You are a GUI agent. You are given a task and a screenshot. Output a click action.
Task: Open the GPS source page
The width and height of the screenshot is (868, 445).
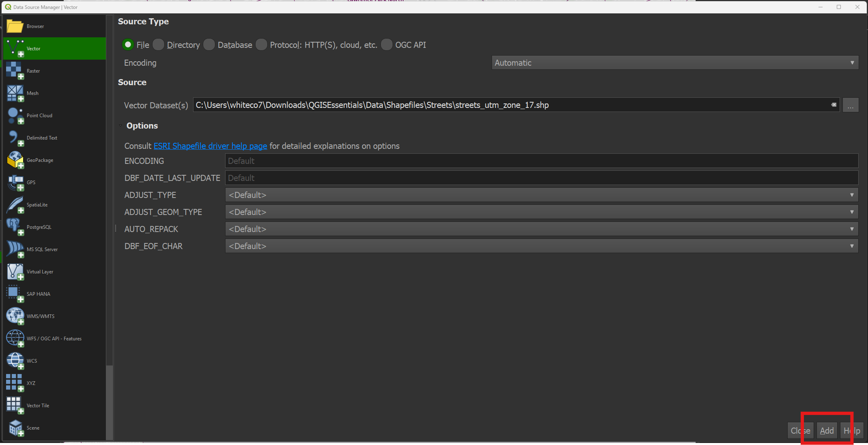[x=54, y=183]
